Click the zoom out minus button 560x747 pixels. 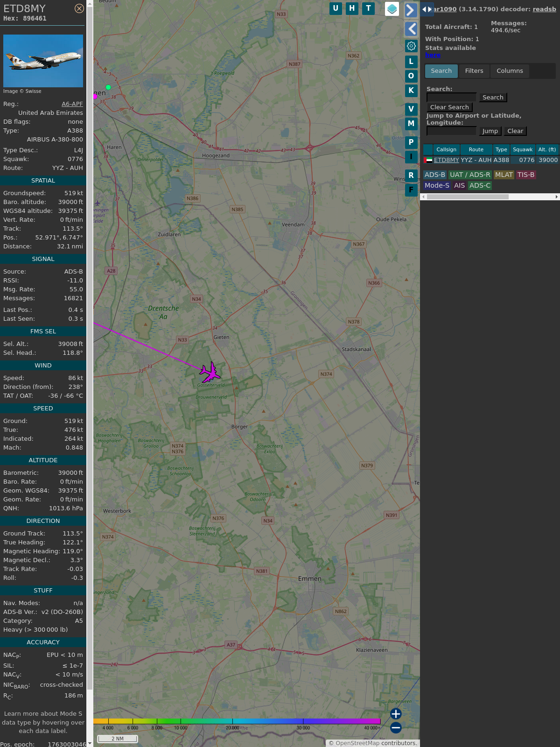396,727
